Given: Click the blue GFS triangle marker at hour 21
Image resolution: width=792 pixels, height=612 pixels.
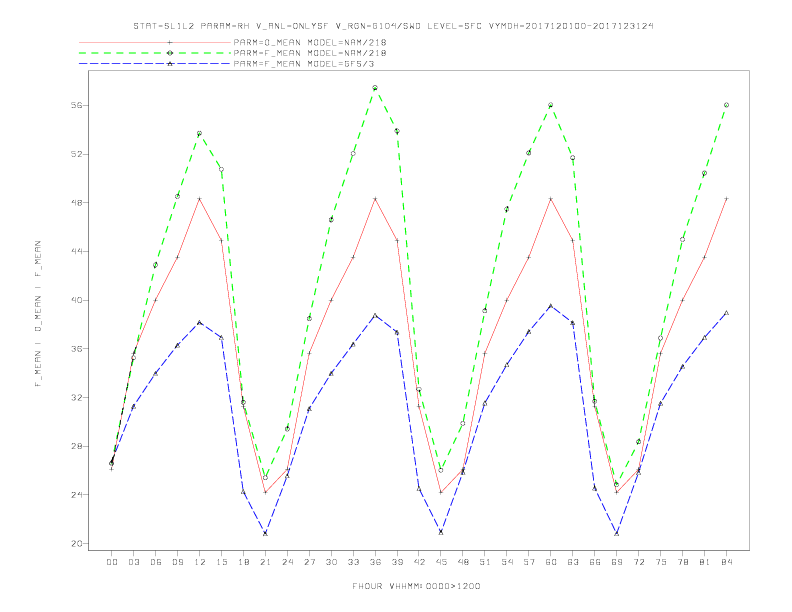Looking at the screenshot, I should 265,533.
